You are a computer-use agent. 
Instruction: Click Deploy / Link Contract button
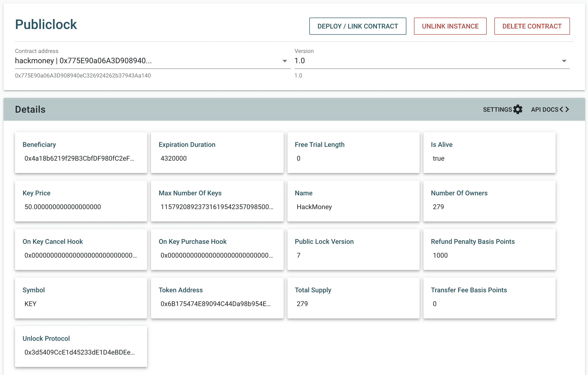click(x=358, y=26)
